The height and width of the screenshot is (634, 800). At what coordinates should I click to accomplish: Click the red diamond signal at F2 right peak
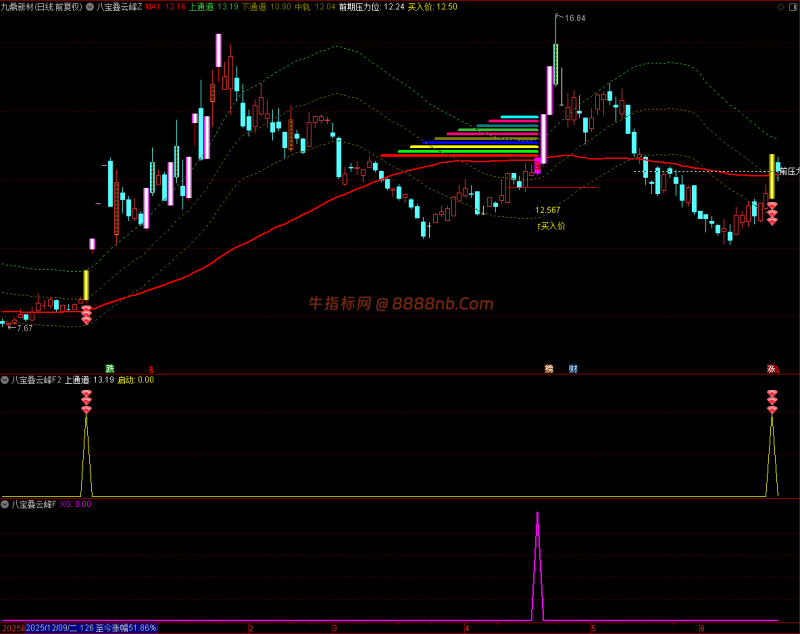(x=772, y=402)
